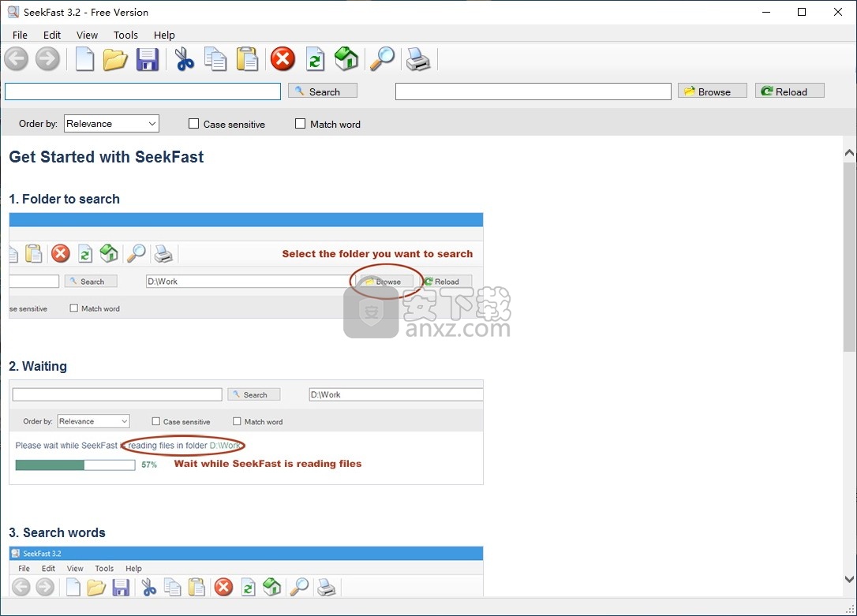Click the vertical scrollbar up arrow
Screen dimensions: 857x616
point(849,153)
